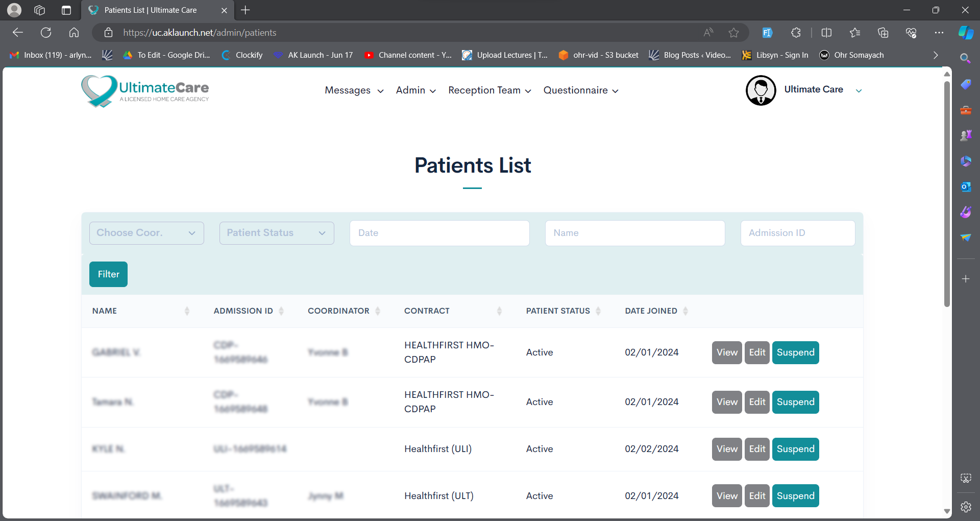The width and height of the screenshot is (980, 521).
Task: Open Clockify bookmark
Action: (x=242, y=55)
